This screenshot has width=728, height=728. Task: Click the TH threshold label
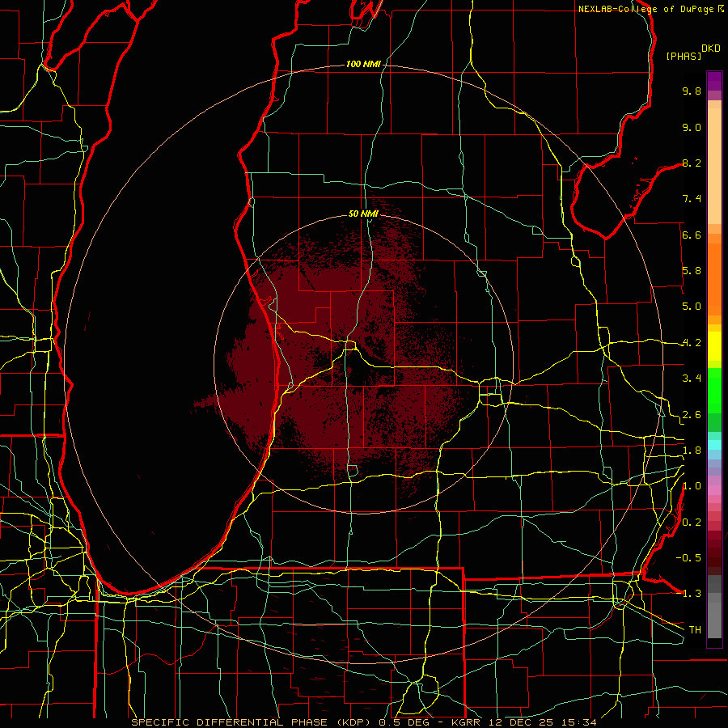(695, 629)
